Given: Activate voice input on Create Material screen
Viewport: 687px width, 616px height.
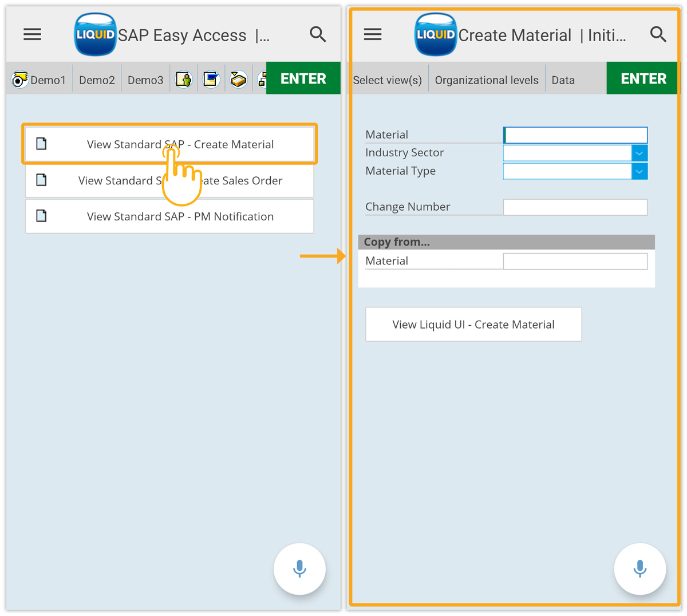Looking at the screenshot, I should (639, 569).
